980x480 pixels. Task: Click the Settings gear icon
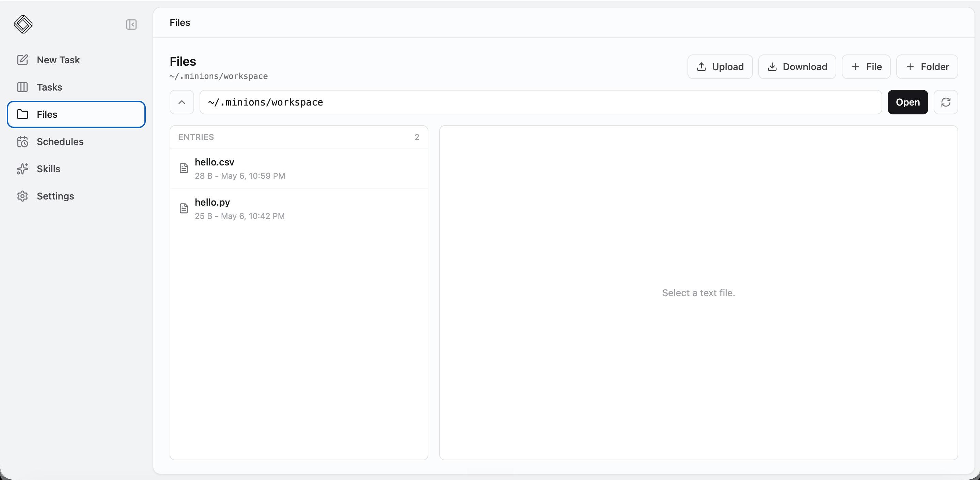(22, 196)
